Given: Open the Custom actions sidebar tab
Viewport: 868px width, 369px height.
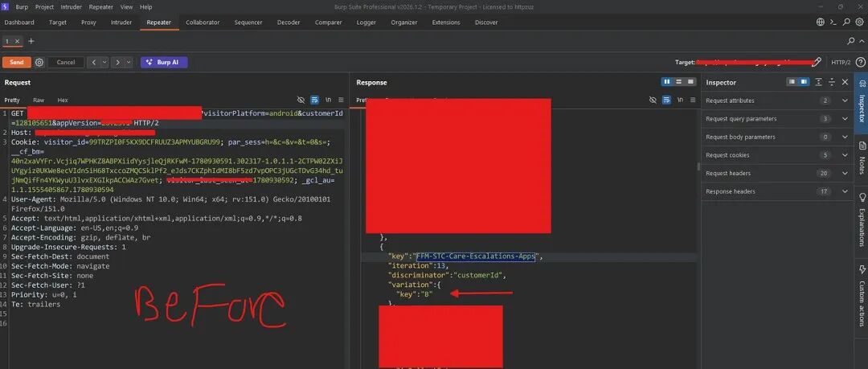Looking at the screenshot, I should 862,296.
